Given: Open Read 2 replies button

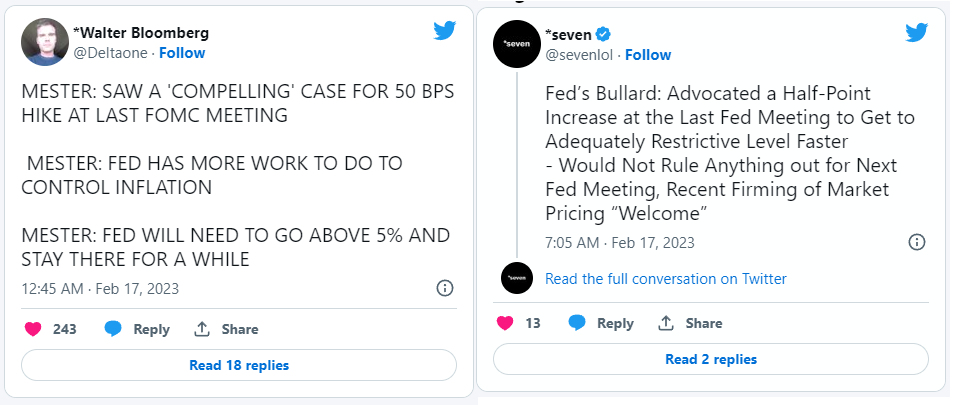Looking at the screenshot, I should click(x=711, y=359).
